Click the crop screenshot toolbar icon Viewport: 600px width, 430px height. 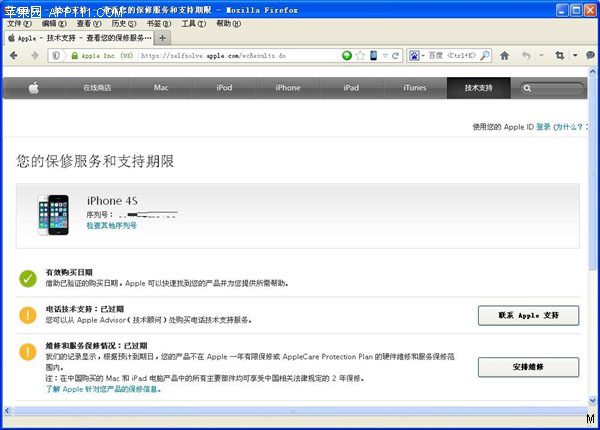560,55
